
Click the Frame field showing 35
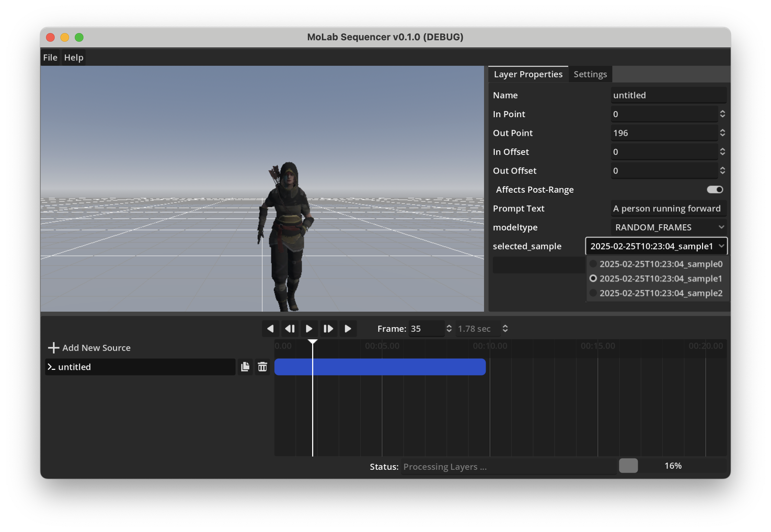tap(426, 329)
